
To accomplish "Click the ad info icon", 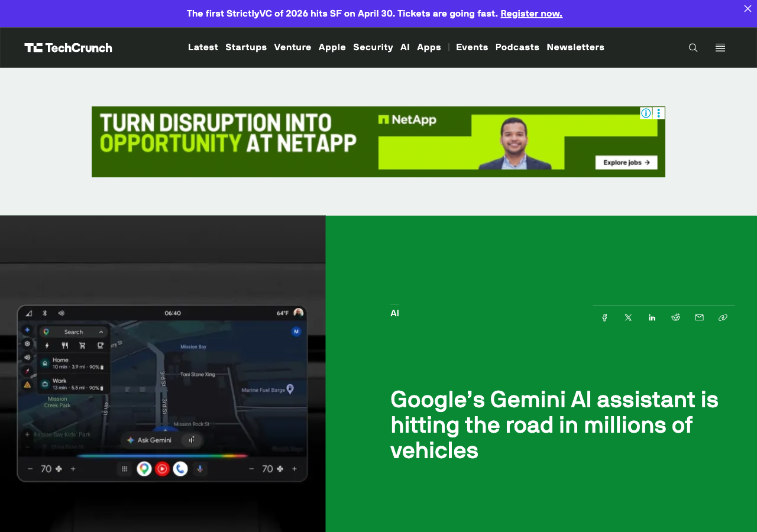I will [x=646, y=113].
